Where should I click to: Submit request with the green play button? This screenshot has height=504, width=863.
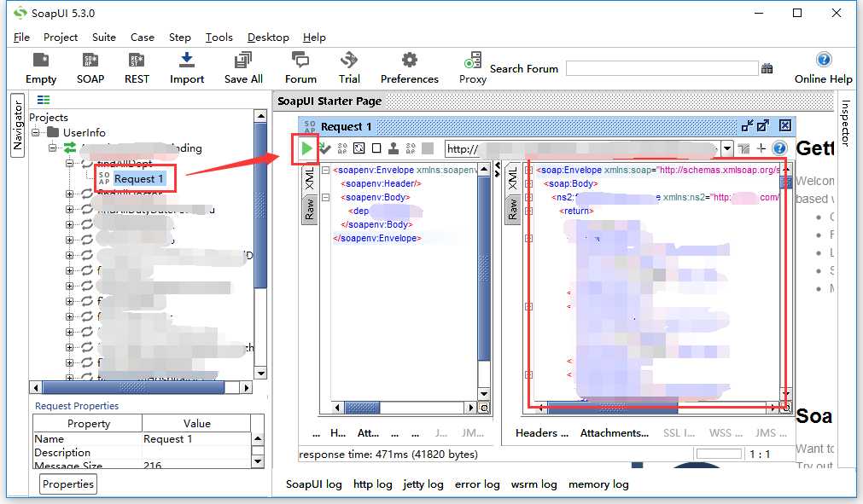click(x=306, y=148)
